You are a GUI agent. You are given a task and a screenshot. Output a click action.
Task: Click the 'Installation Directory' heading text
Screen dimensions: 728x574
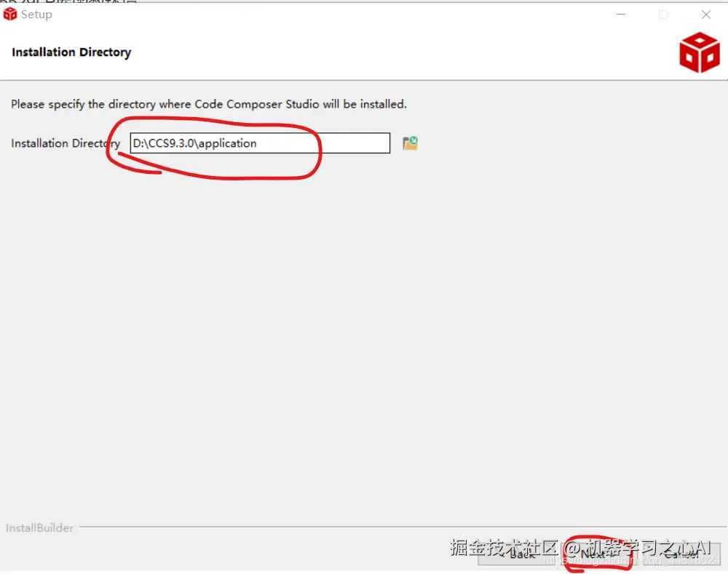[71, 52]
